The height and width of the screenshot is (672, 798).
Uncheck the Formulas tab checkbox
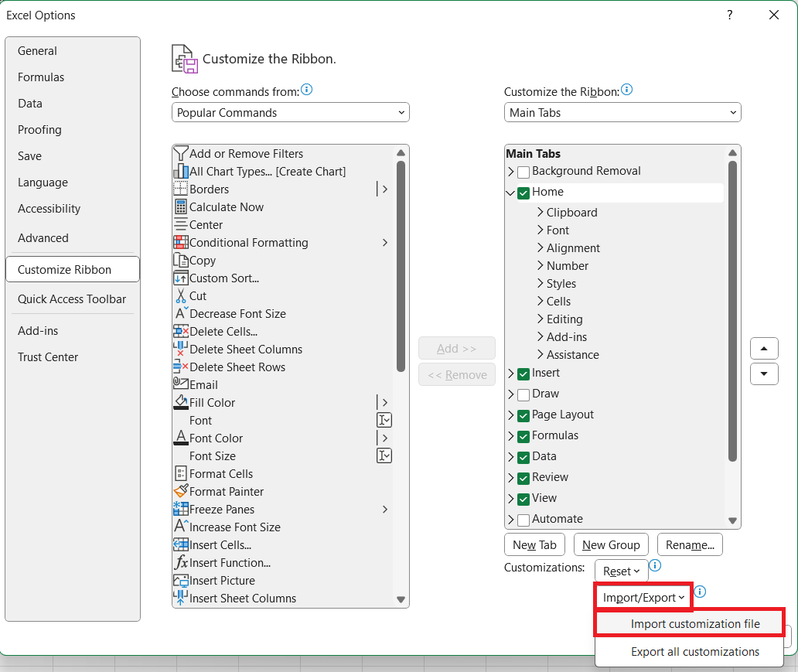[523, 437]
